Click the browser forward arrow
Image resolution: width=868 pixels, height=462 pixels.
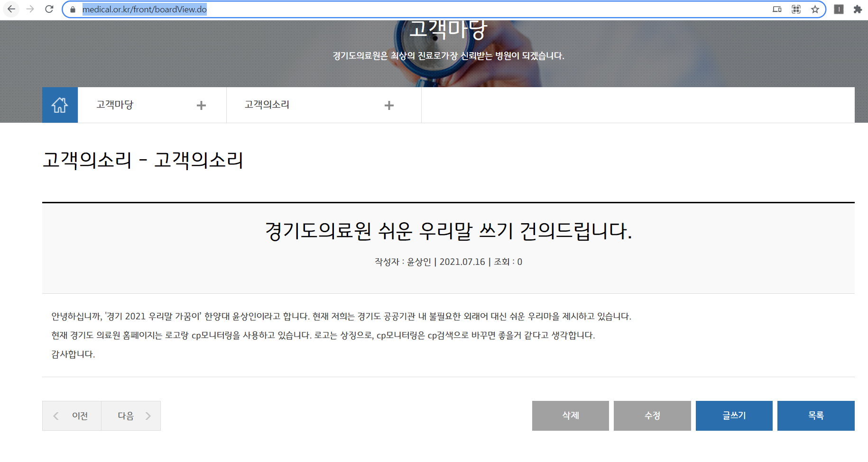click(30, 9)
